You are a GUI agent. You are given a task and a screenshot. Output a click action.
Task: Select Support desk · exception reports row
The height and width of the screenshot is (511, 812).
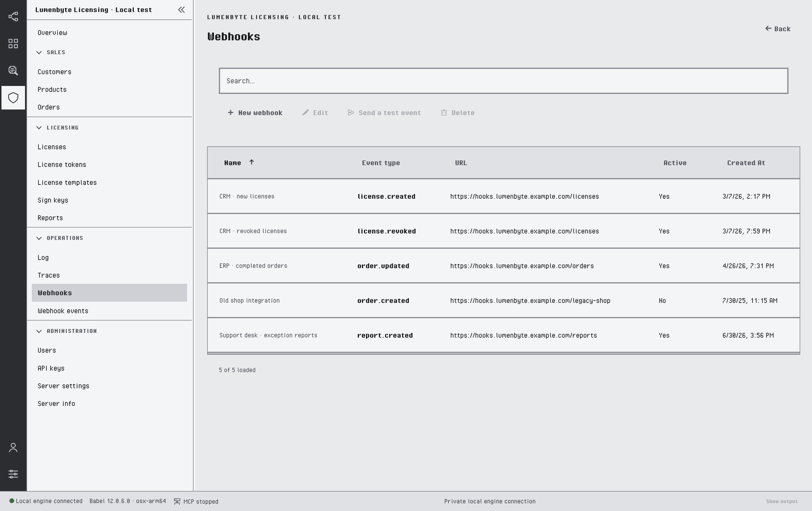click(x=503, y=335)
